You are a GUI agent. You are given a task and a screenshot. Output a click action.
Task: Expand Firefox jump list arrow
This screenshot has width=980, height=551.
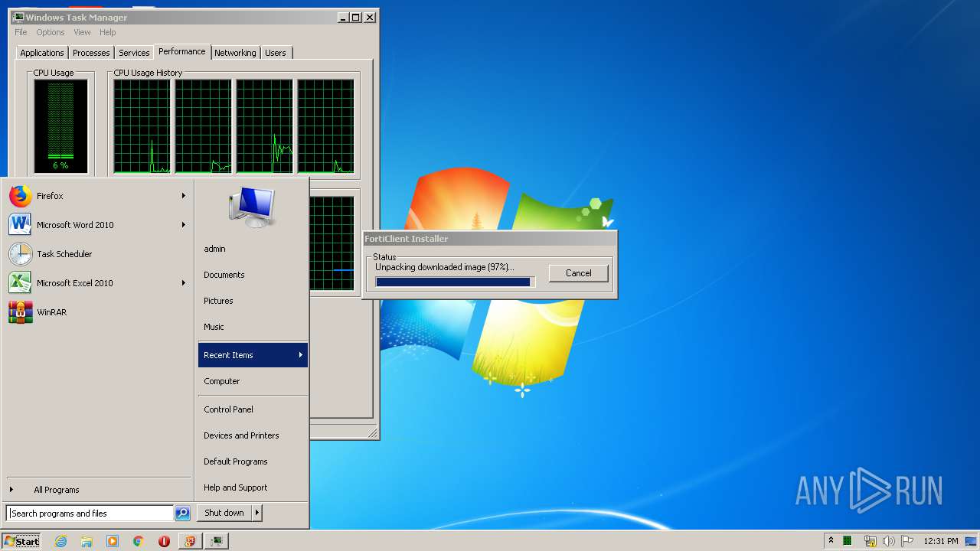tap(184, 196)
